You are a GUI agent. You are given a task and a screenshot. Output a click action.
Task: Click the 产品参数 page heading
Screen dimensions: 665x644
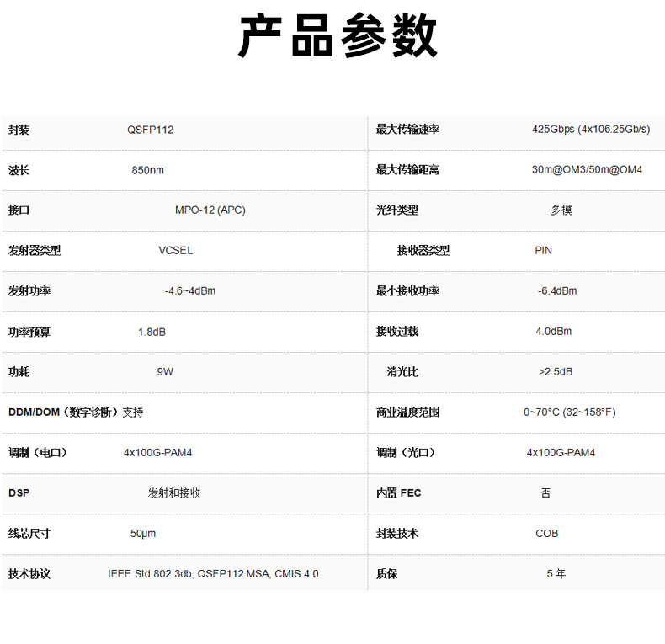point(338,38)
